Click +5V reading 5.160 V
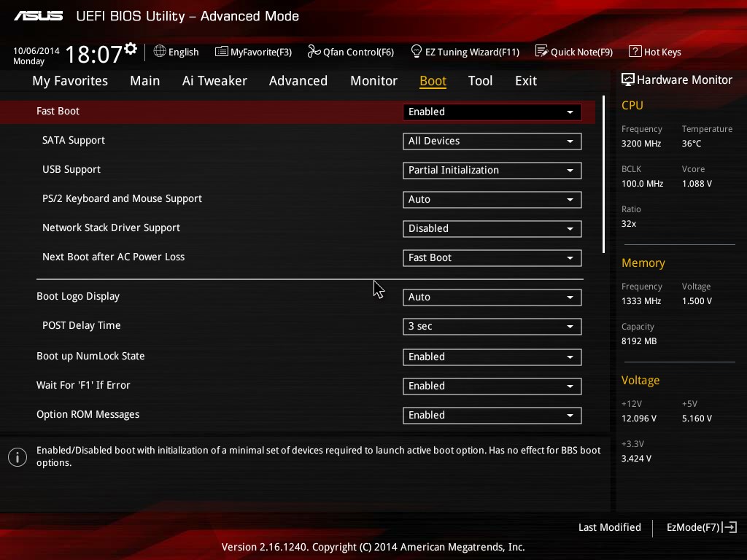The width and height of the screenshot is (747, 560). click(x=697, y=418)
